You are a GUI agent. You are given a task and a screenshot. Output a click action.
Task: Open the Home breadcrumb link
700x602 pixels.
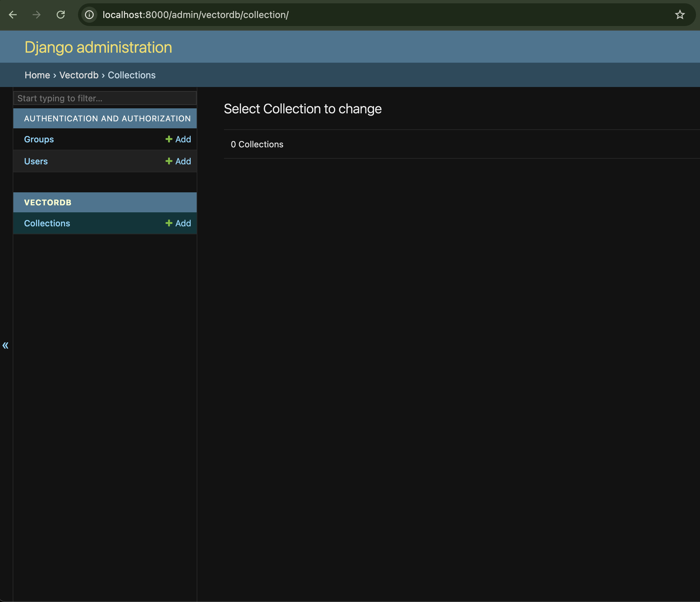tap(37, 75)
